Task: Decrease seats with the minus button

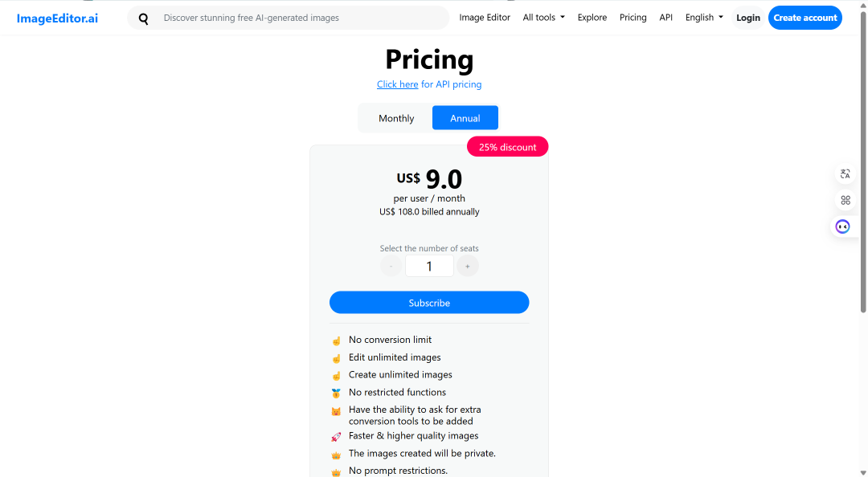Action: pos(391,266)
